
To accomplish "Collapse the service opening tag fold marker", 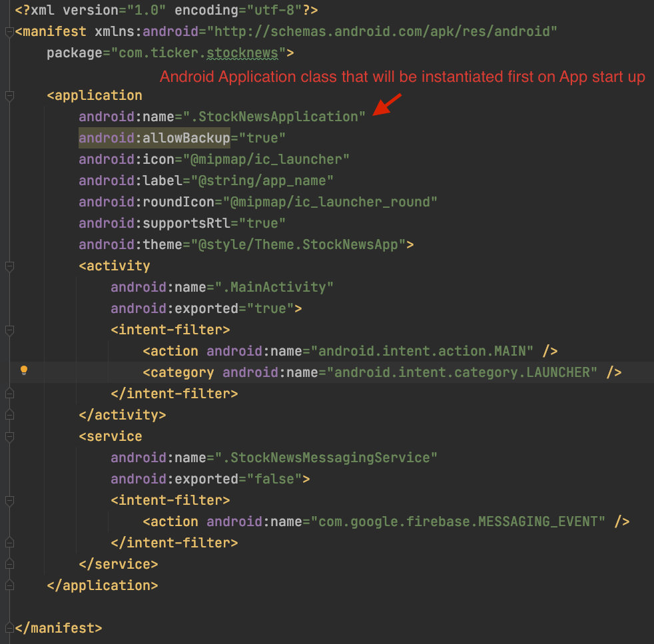I will [9, 437].
